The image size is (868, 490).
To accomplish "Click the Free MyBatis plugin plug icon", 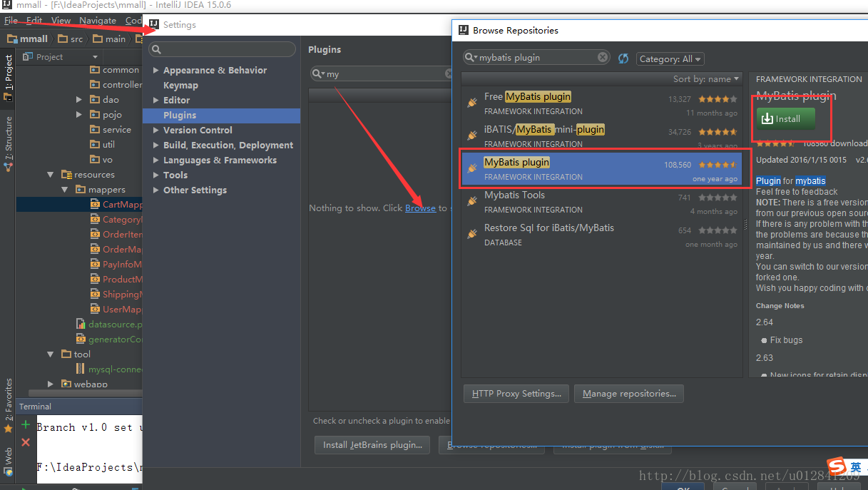I will [471, 103].
